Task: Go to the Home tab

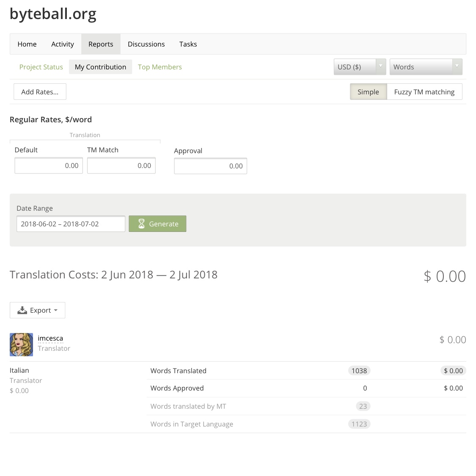Action: [27, 44]
